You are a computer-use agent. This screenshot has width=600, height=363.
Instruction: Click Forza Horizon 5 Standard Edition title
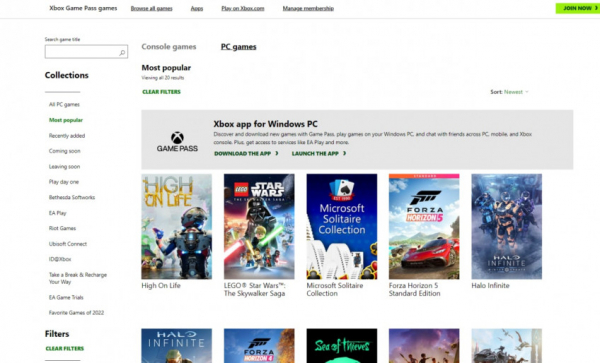[414, 290]
